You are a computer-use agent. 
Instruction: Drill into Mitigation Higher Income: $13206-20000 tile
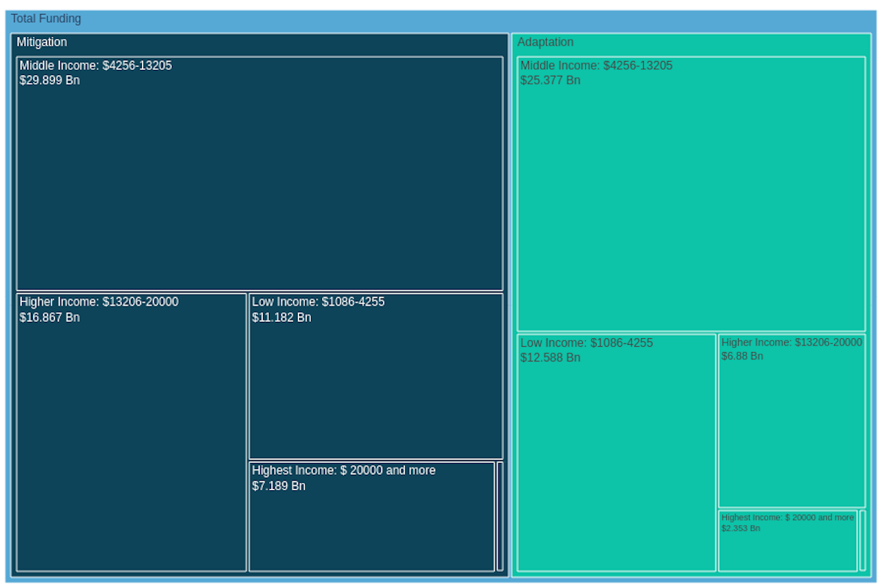click(132, 441)
